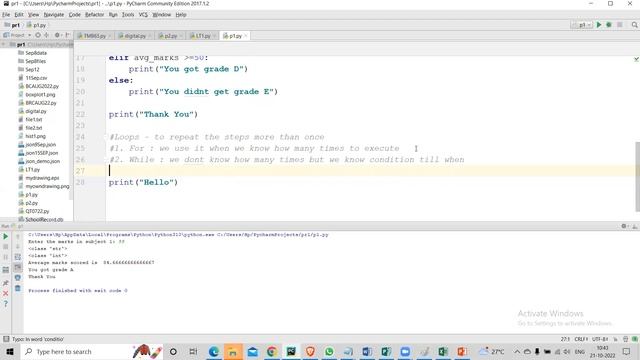640x360 pixels.
Task: Run p1 with the green toolbar play button
Action: point(599,25)
